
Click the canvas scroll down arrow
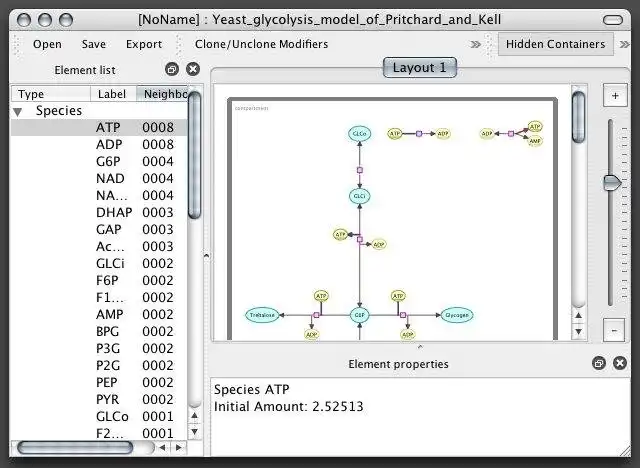(578, 331)
